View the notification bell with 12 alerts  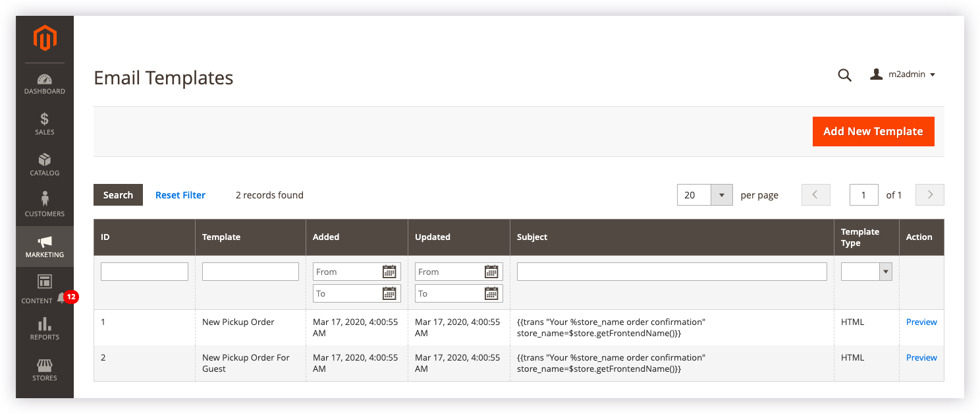click(x=61, y=297)
